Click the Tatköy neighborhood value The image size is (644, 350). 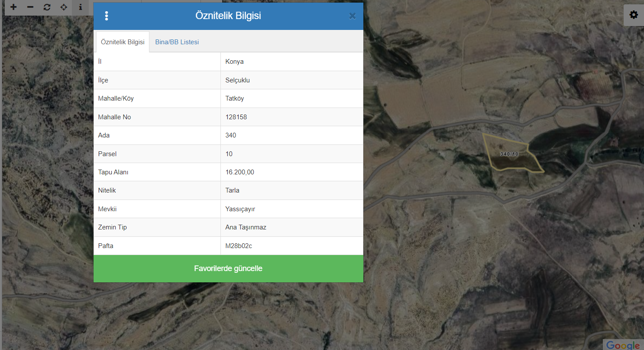(235, 98)
